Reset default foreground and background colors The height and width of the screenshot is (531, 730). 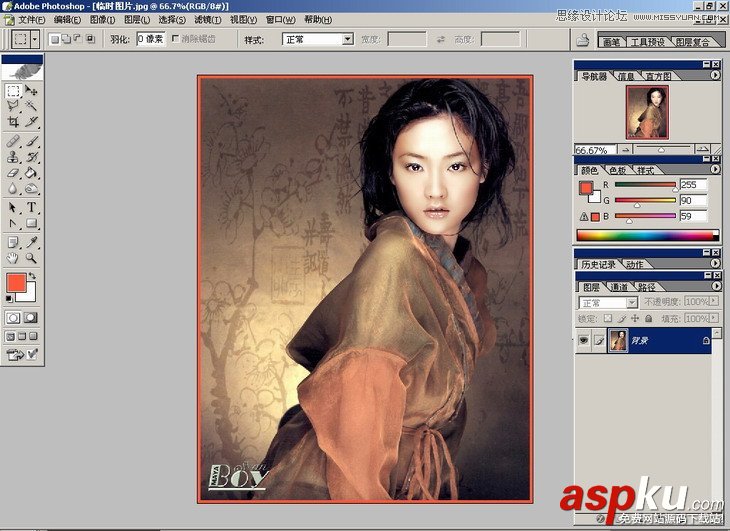coord(9,298)
